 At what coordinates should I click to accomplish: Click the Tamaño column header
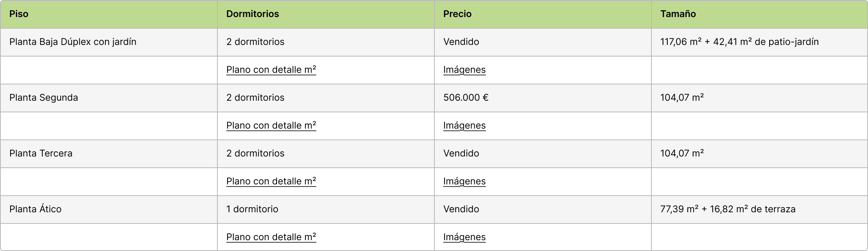click(x=678, y=14)
